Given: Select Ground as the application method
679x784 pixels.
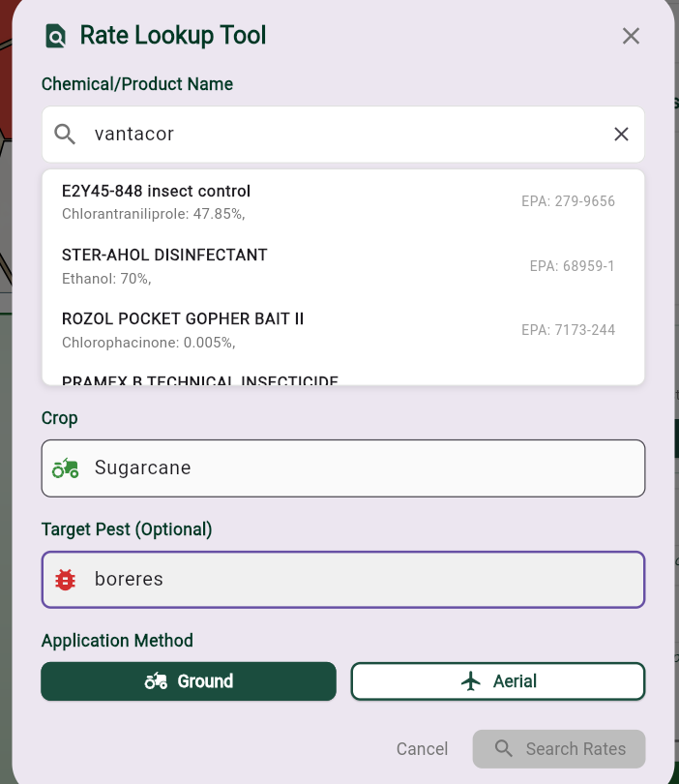Looking at the screenshot, I should (x=188, y=680).
